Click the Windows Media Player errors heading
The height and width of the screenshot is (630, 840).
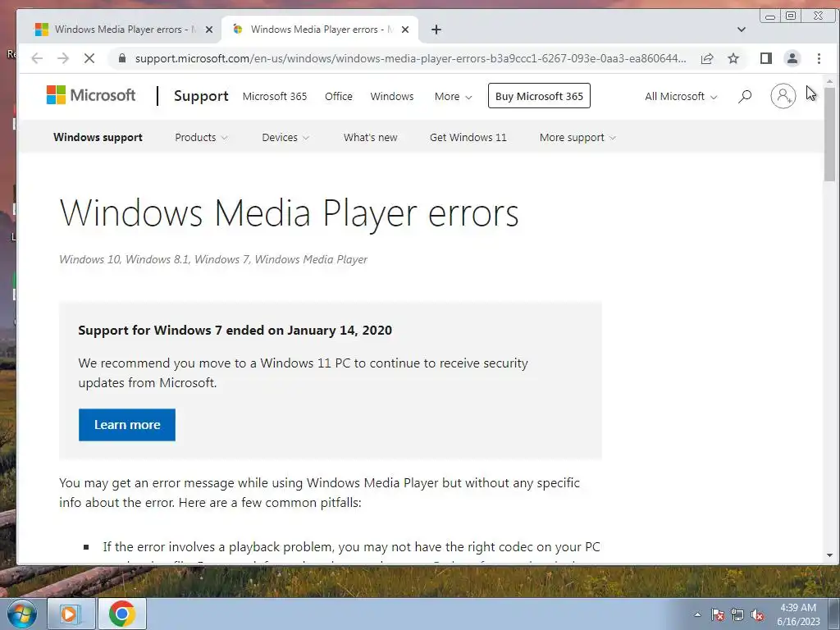(290, 213)
